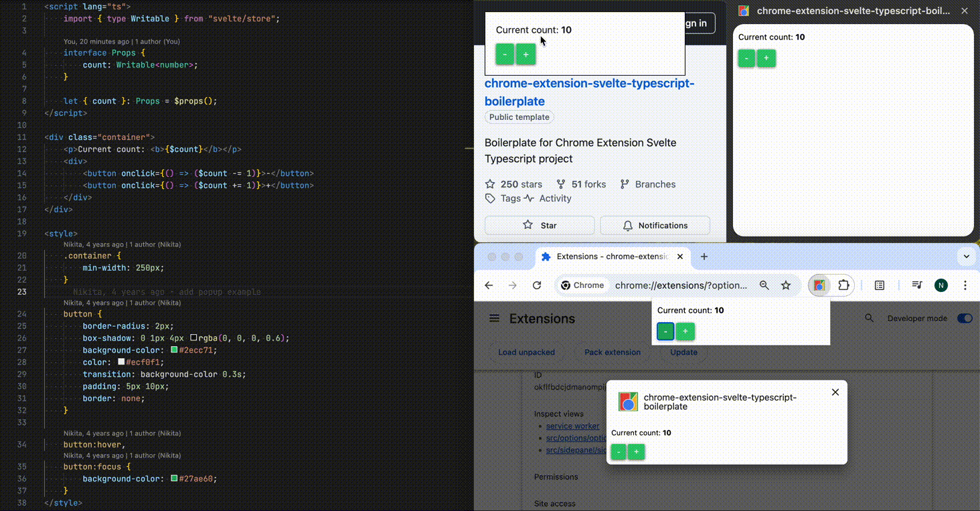The image size is (980, 511).
Task: Click the 'You, 20 minutes ago' blame annotation
Action: 122,42
